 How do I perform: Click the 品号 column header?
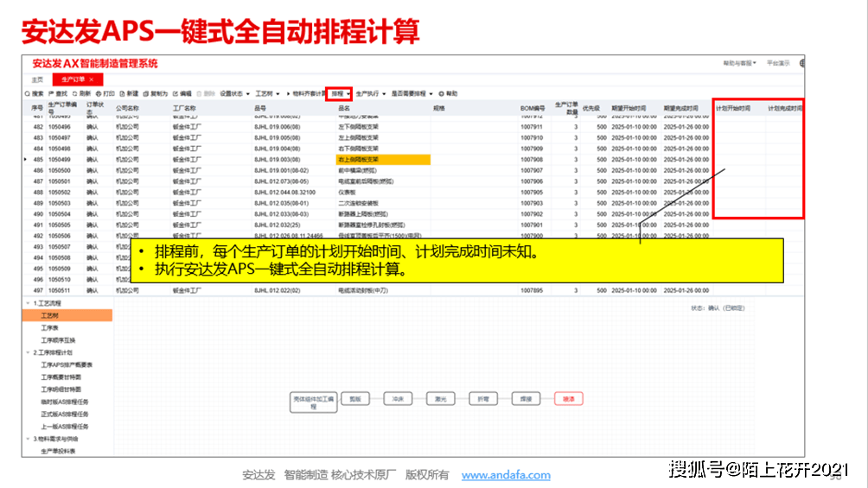point(260,109)
